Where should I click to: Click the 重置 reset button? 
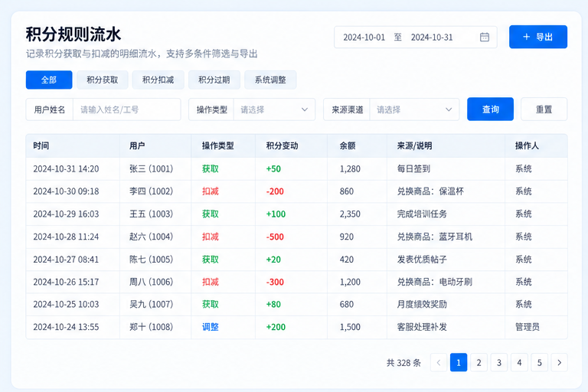tap(544, 109)
